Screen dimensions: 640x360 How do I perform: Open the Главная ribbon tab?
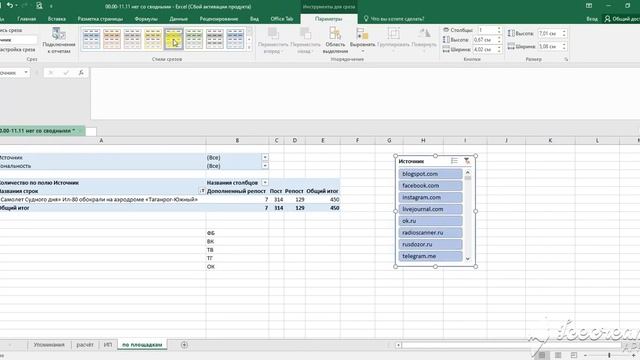point(27,19)
